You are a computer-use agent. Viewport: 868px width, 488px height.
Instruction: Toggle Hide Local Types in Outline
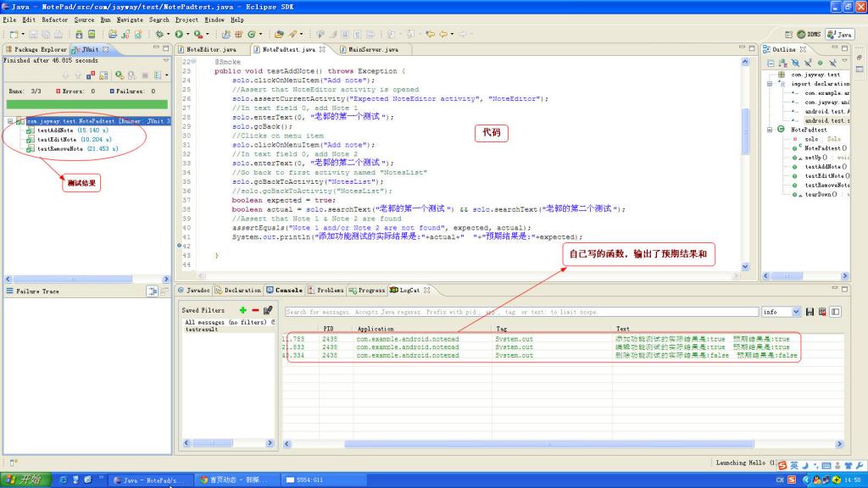[x=832, y=63]
